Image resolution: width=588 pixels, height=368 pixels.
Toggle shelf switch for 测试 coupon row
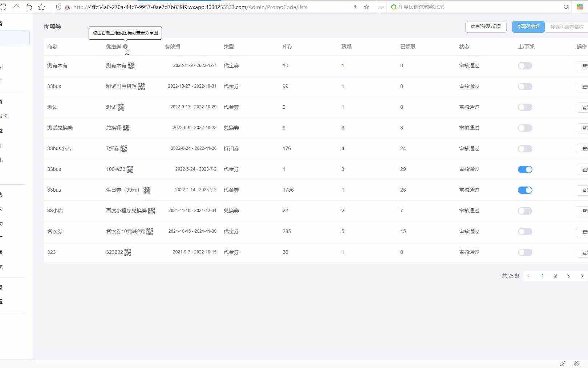point(525,107)
